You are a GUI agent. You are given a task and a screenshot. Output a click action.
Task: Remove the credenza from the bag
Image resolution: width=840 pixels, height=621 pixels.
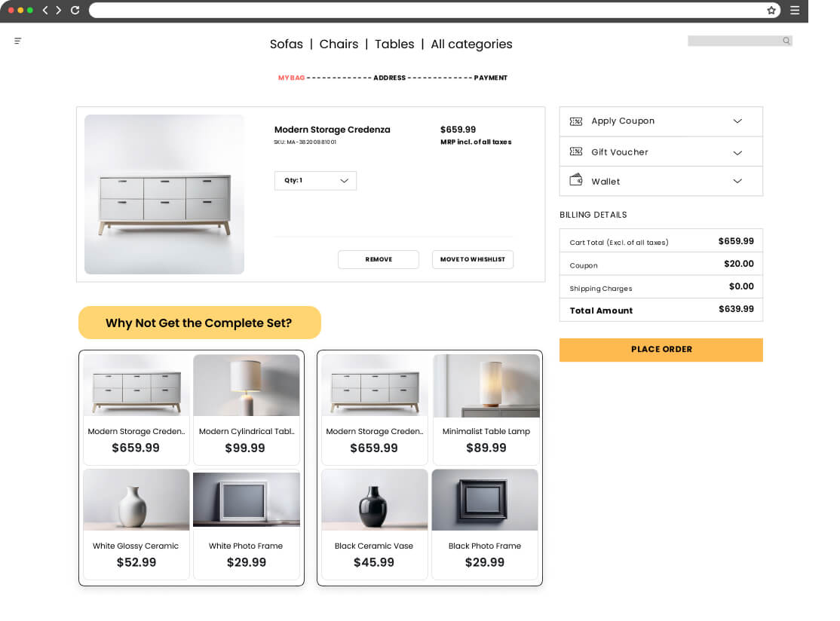pyautogui.click(x=379, y=260)
